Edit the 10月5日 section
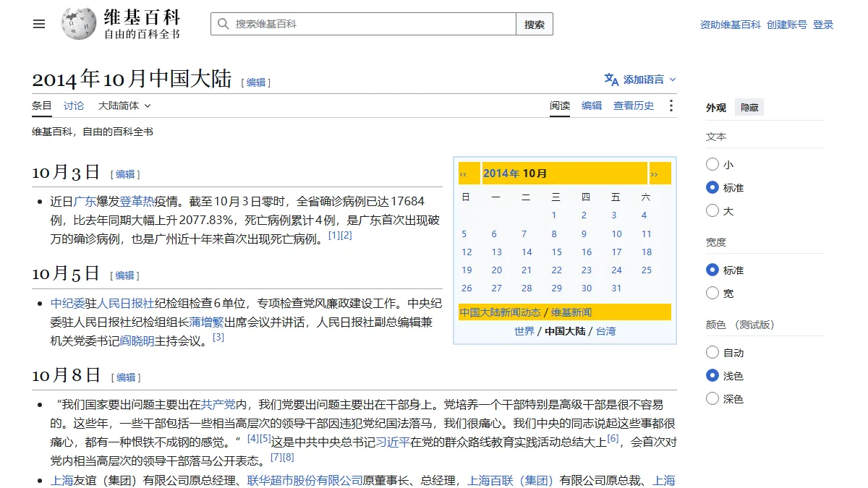Screen dimensions: 868x488 pyautogui.click(x=125, y=275)
